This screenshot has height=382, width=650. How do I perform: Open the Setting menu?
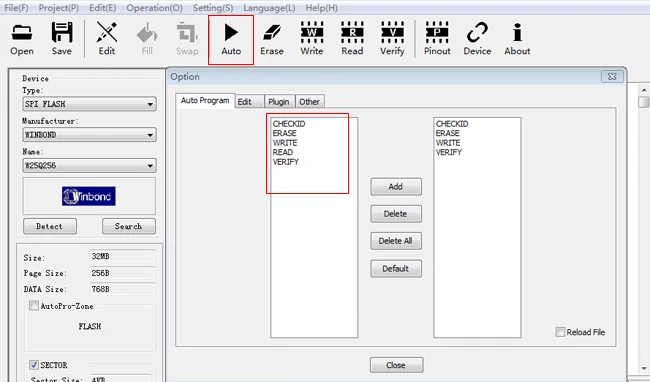(x=213, y=8)
